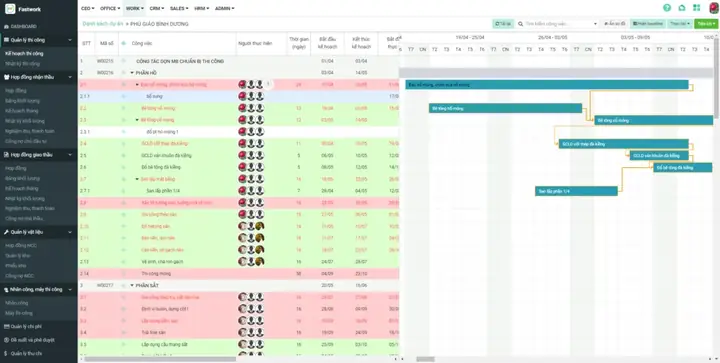Click first avatar in row 2.7.1 San lấp phần 1/4
720x363 pixels.
(242, 191)
